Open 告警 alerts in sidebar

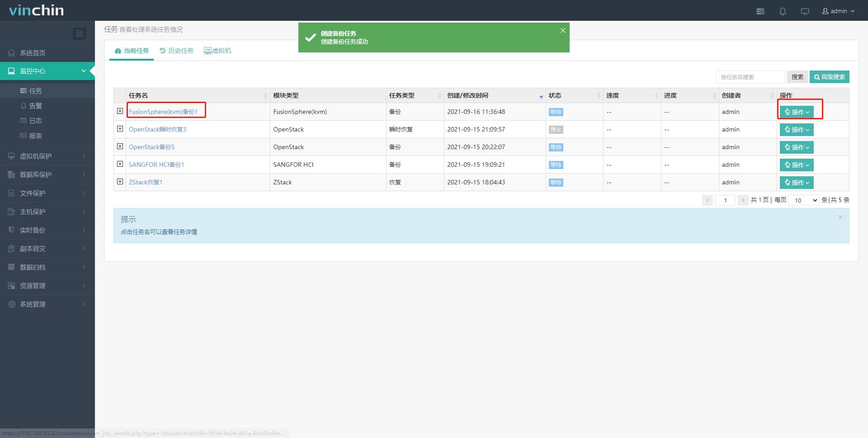pos(35,106)
